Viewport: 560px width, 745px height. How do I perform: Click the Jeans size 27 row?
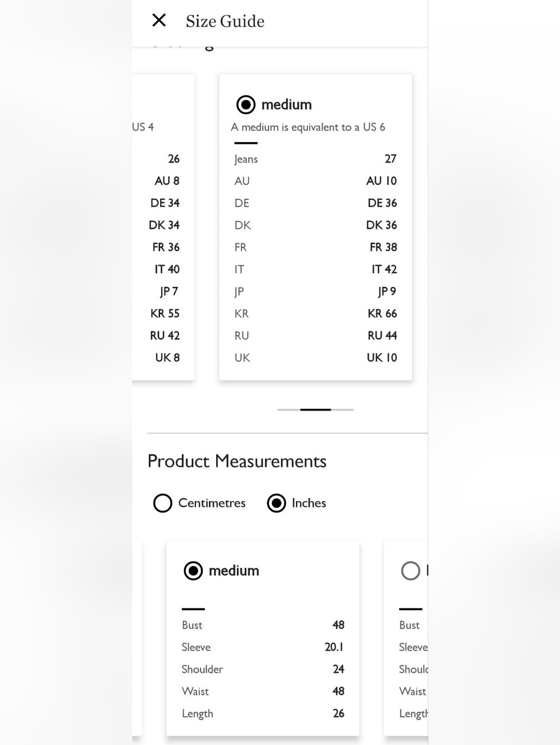315,159
